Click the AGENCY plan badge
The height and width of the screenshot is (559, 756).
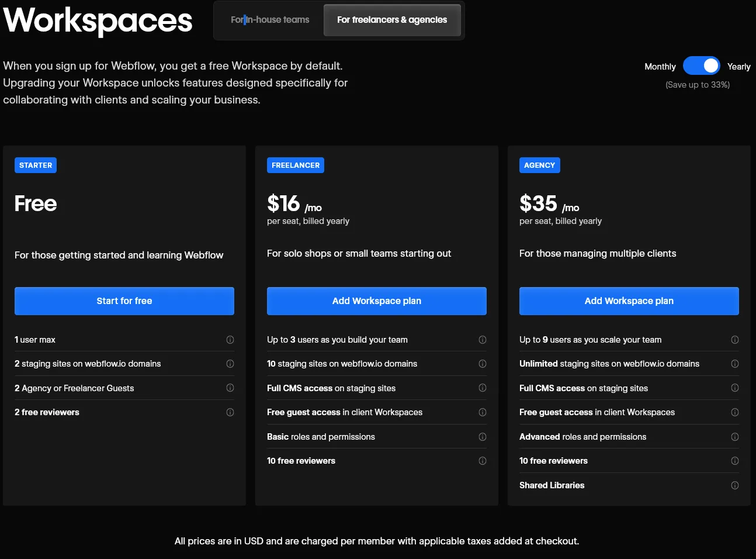(x=540, y=165)
